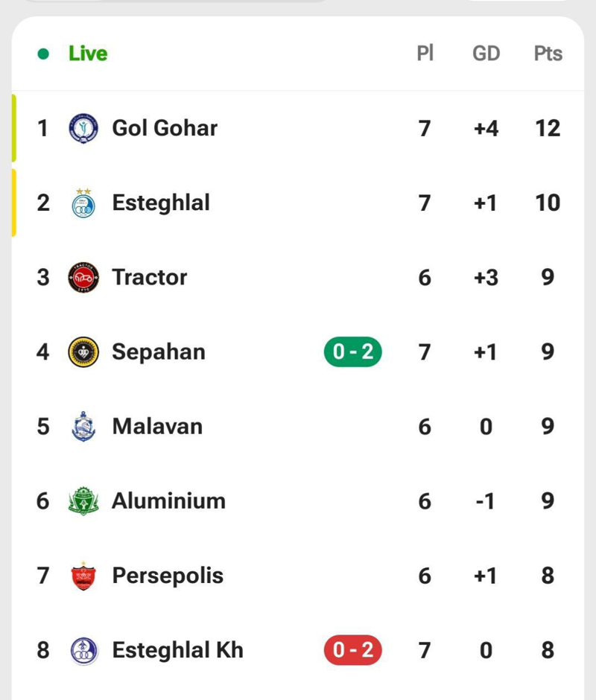The height and width of the screenshot is (700, 596).
Task: Click the Malavan anchor crest
Action: click(83, 427)
